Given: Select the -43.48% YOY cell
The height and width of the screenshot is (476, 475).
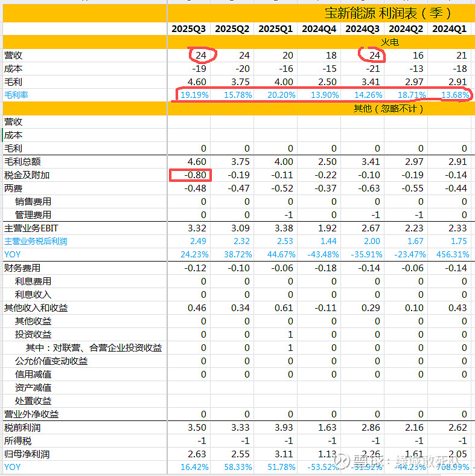Looking at the screenshot, I should point(323,254).
